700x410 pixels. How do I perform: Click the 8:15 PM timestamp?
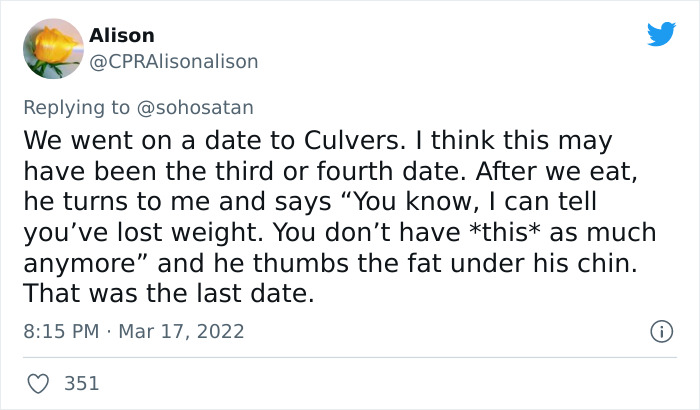[x=58, y=330]
